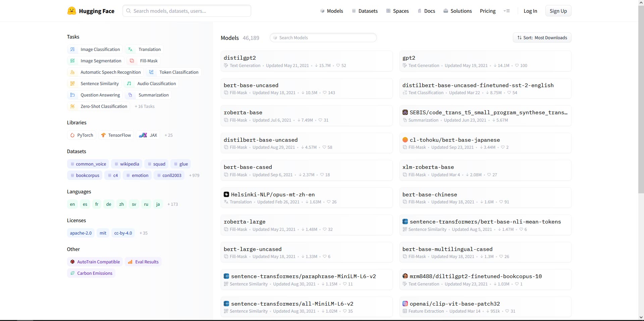Viewport: 644px width, 321px height.
Task: Open the Solutions nav item
Action: pyautogui.click(x=458, y=11)
